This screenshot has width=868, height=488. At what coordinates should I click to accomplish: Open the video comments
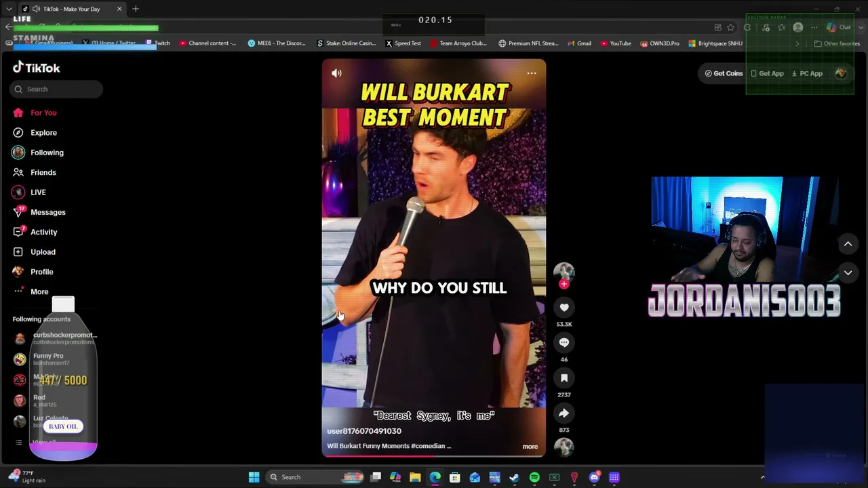tap(564, 343)
